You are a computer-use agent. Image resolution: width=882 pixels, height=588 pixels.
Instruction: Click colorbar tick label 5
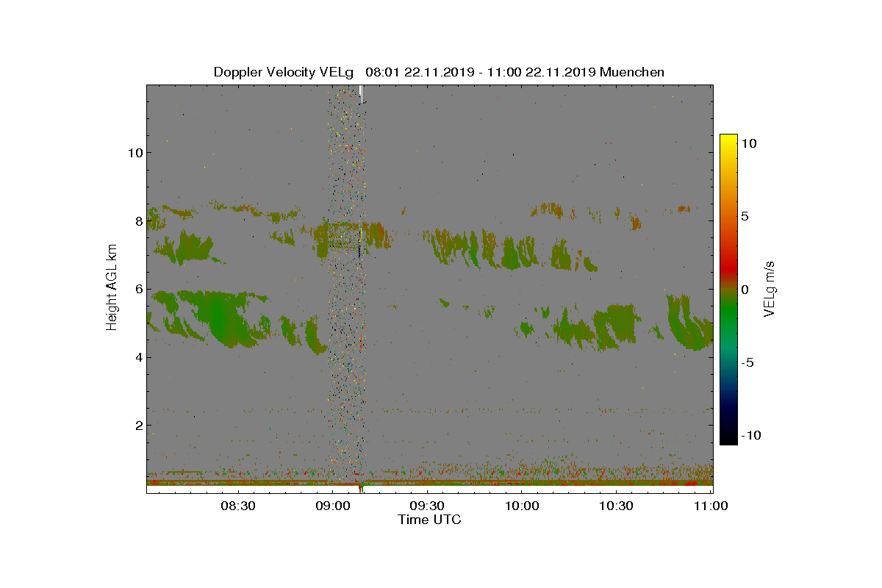(x=744, y=216)
